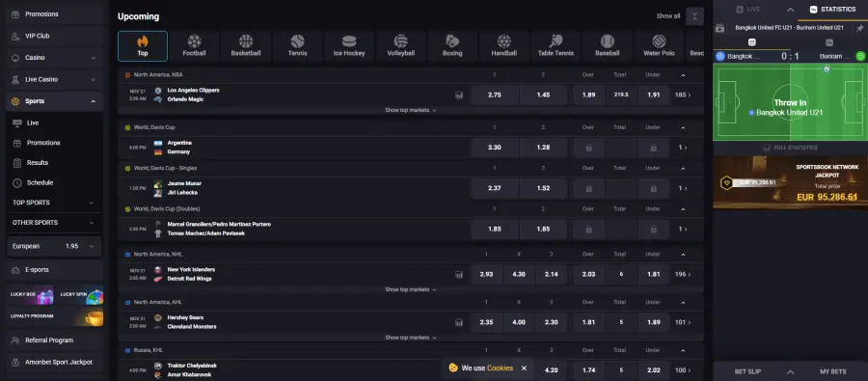Select the Tennis sport icon

coord(297,46)
